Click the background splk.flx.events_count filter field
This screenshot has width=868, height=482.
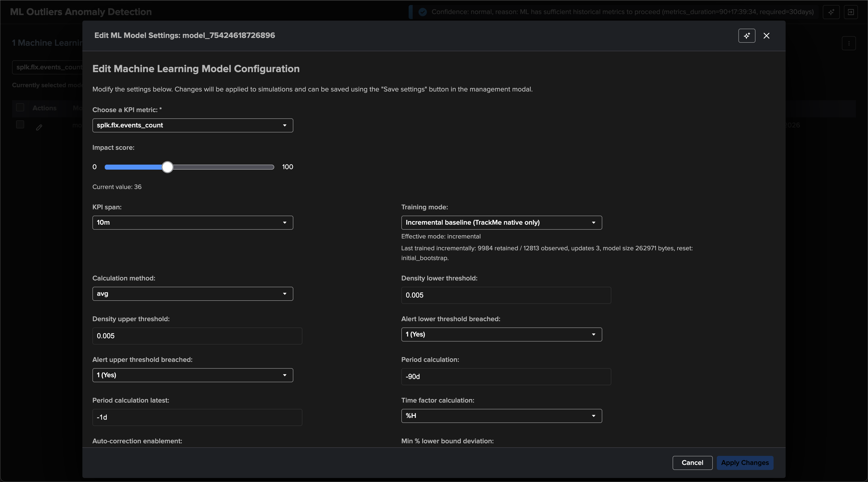pyautogui.click(x=47, y=67)
